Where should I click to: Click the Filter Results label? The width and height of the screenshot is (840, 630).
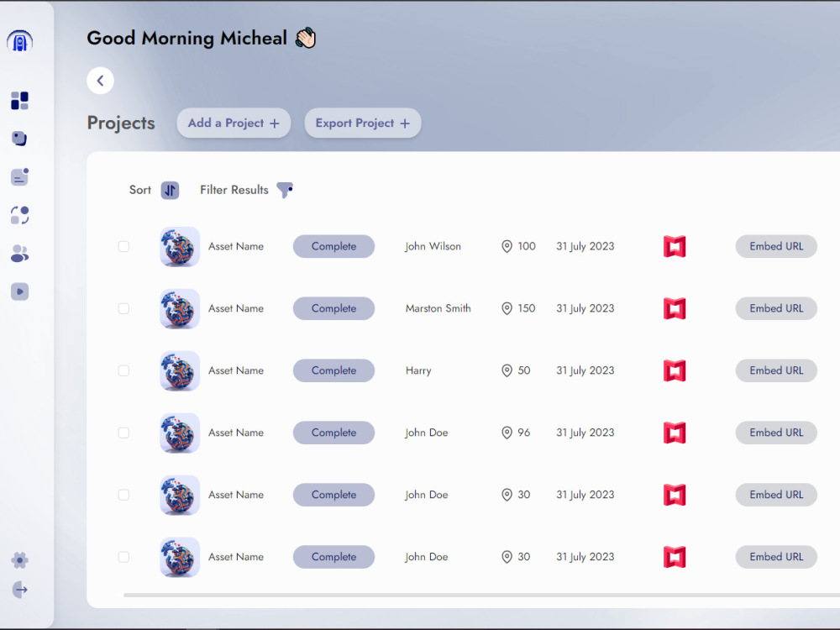[234, 190]
